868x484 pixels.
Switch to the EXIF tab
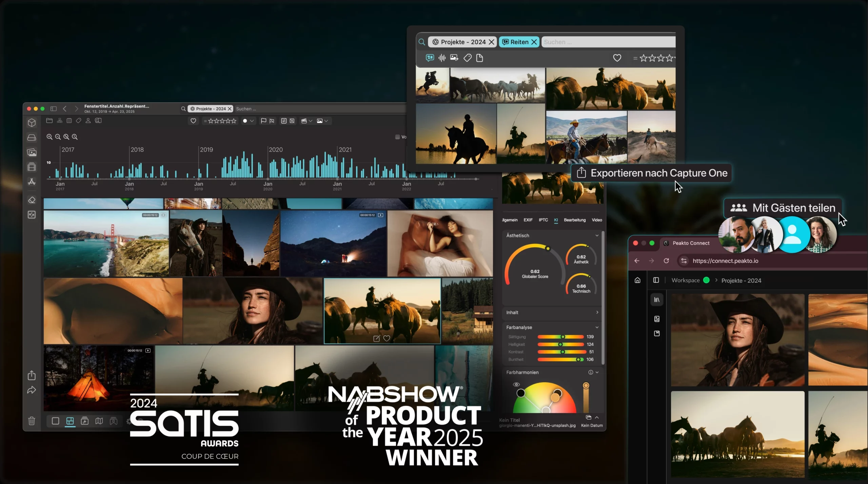pyautogui.click(x=528, y=220)
